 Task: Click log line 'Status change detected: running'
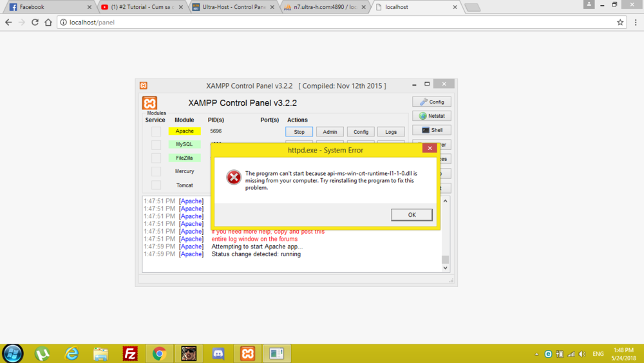[x=256, y=254]
